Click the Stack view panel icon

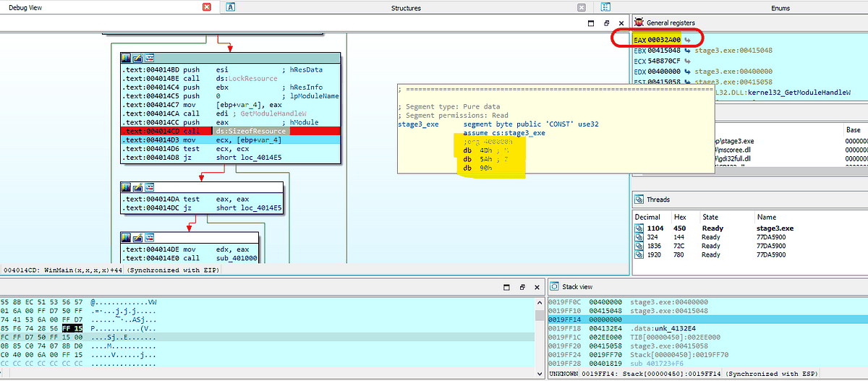(x=553, y=287)
